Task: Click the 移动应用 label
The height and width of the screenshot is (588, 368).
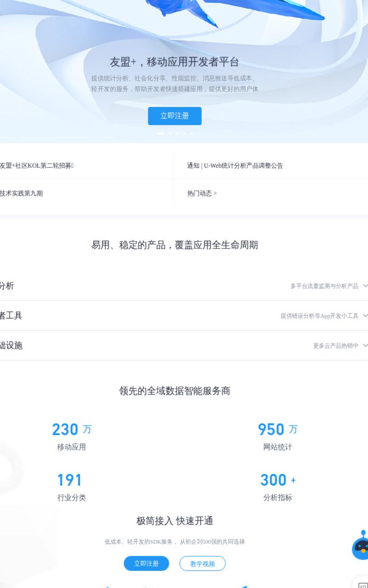Action: coord(71,447)
